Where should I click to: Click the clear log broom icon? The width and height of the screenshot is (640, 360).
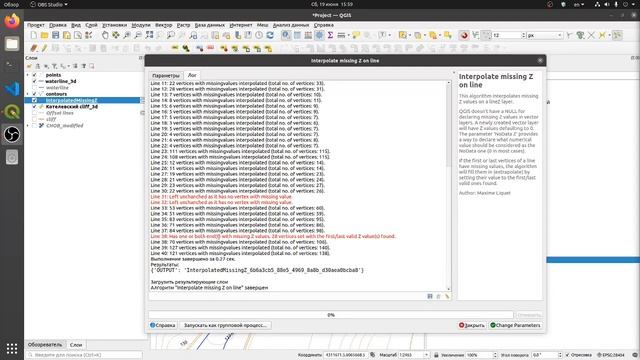447,296
